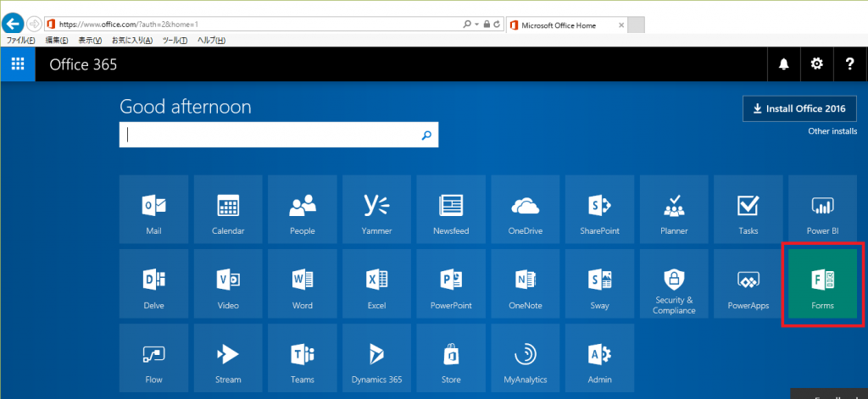The image size is (868, 399).
Task: Click the search magnifier in the search box
Action: 426,135
